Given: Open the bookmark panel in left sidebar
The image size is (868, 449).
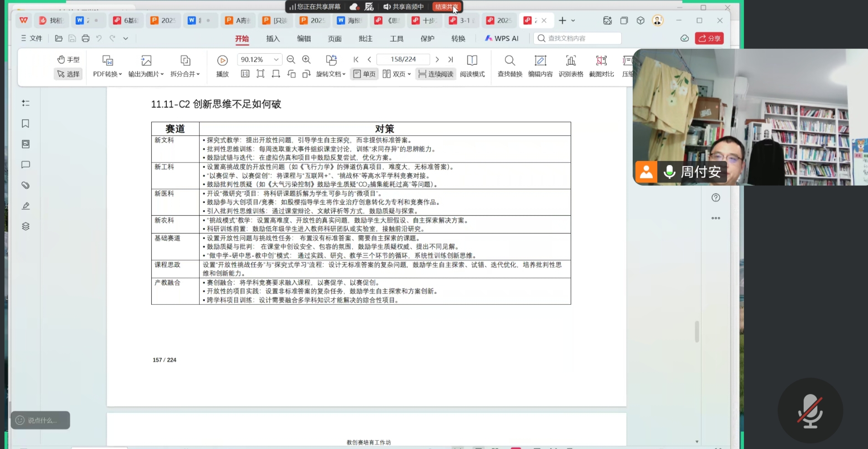Looking at the screenshot, I should click(26, 124).
